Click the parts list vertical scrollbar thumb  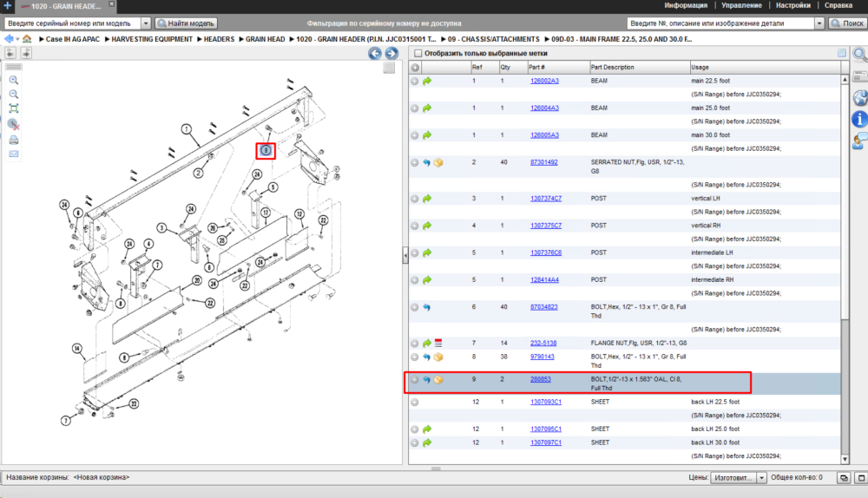pos(845,201)
